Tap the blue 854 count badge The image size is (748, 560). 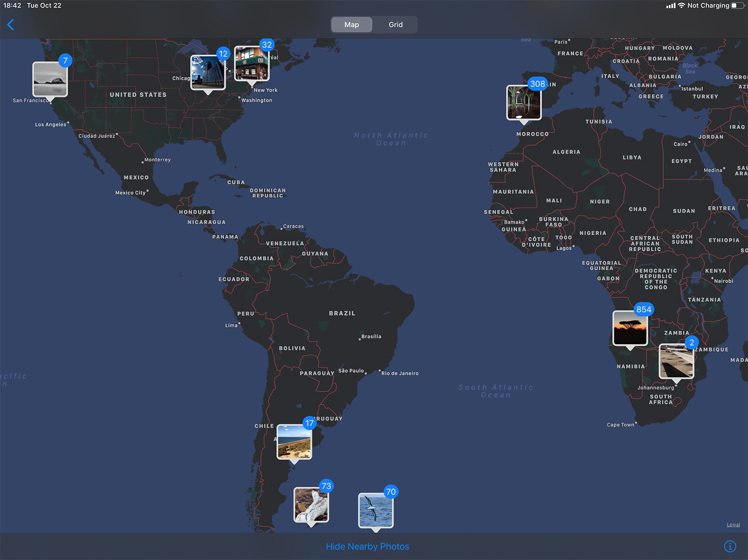coord(644,309)
